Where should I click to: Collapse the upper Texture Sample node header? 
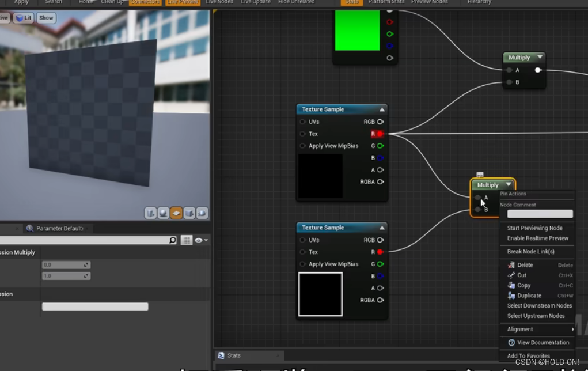click(x=382, y=109)
